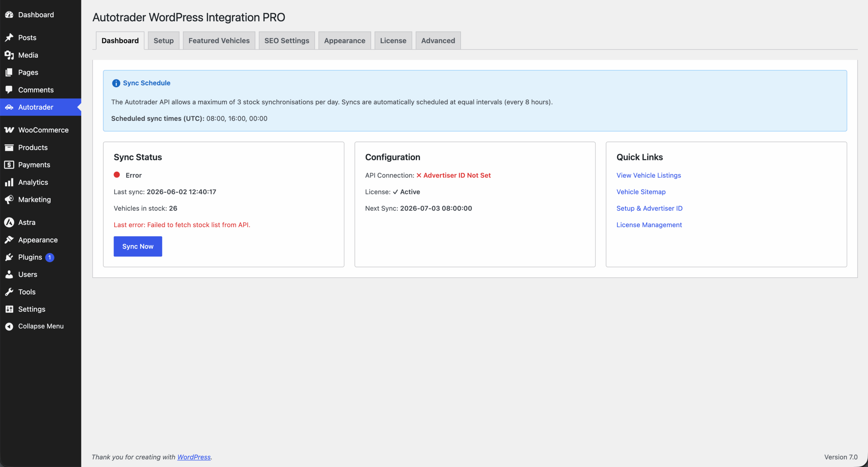Click the 'Advertiser ID Not Set' status text
Screen dimensions: 868x467
pyautogui.click(x=457, y=175)
